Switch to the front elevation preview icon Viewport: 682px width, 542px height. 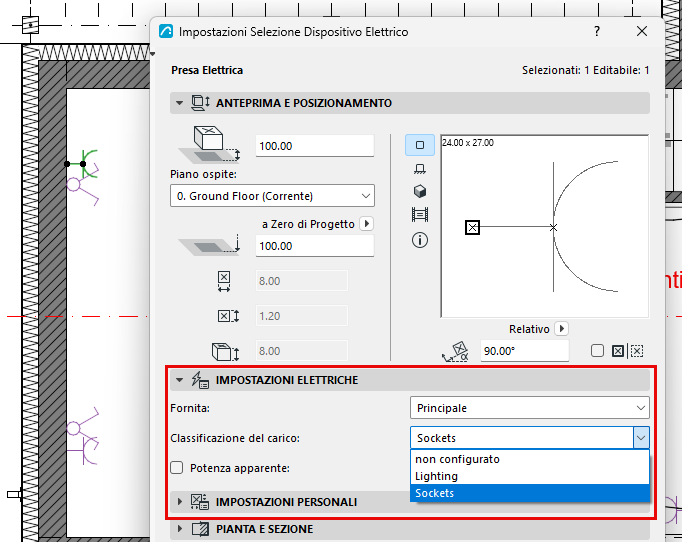coord(420,169)
